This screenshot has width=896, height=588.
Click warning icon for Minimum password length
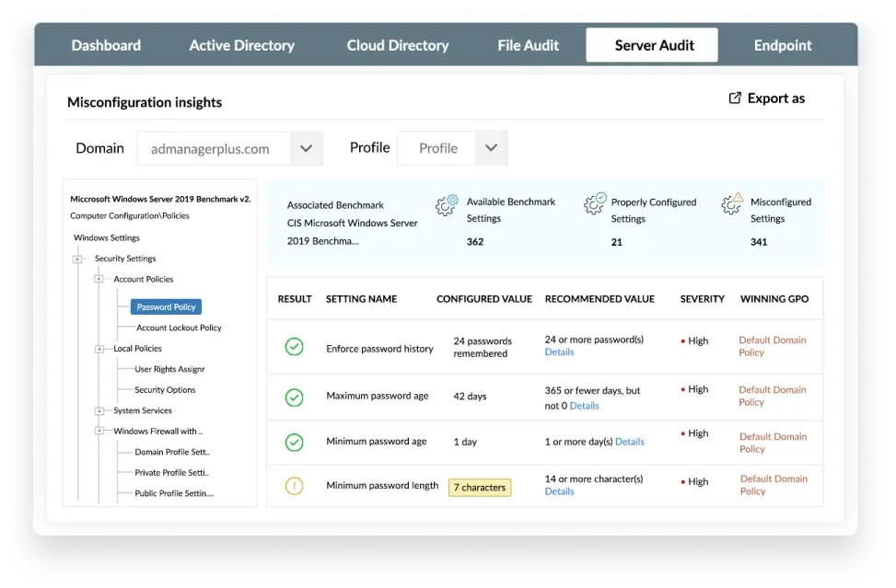click(295, 487)
